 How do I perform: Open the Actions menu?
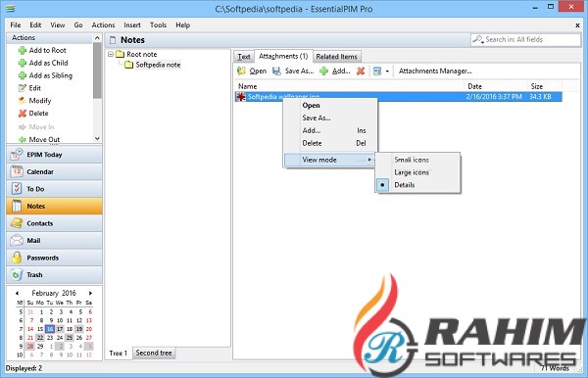[x=103, y=25]
